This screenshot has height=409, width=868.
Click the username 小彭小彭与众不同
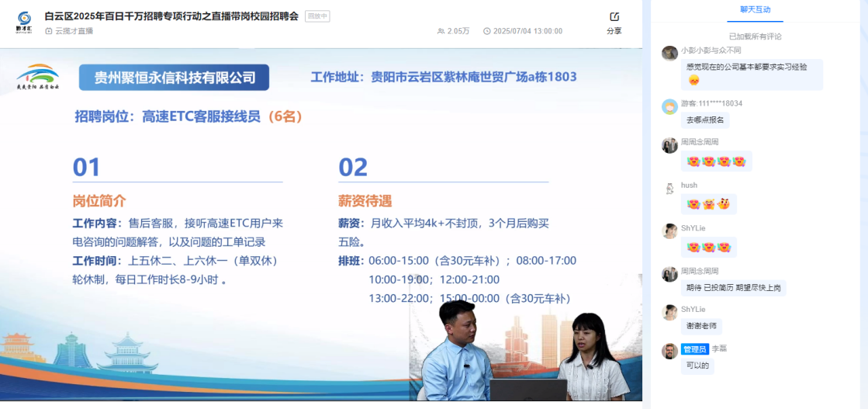711,50
